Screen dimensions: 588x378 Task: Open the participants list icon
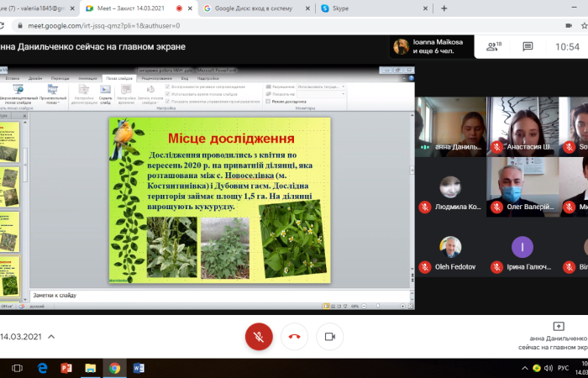tap(490, 46)
